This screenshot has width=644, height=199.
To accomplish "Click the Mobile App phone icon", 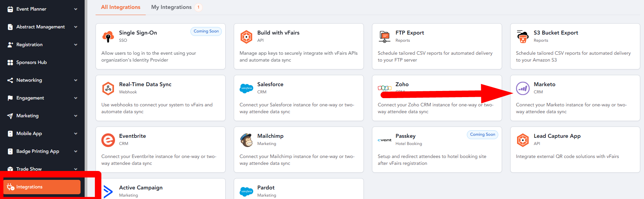I will [x=10, y=134].
